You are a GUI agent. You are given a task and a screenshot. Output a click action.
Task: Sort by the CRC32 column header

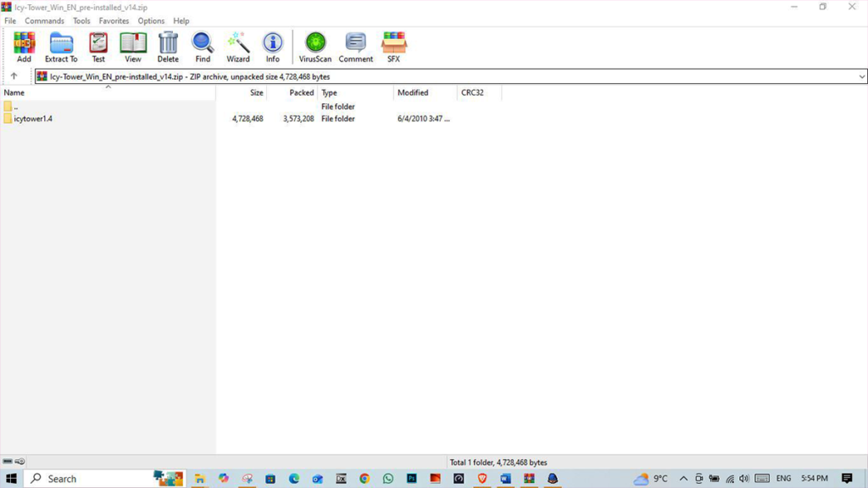pyautogui.click(x=480, y=92)
